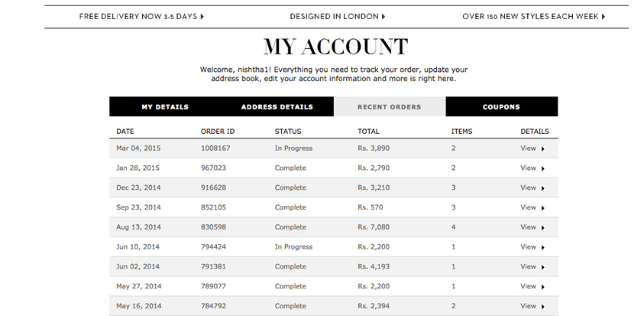Image resolution: width=644 pixels, height=316 pixels.
Task: Click the Total column header
Action: (368, 132)
